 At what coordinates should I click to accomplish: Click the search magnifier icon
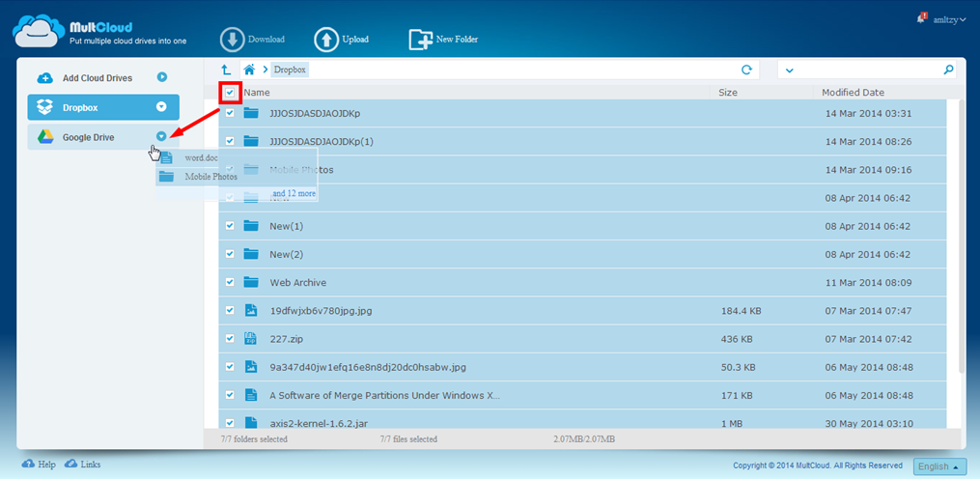point(948,70)
